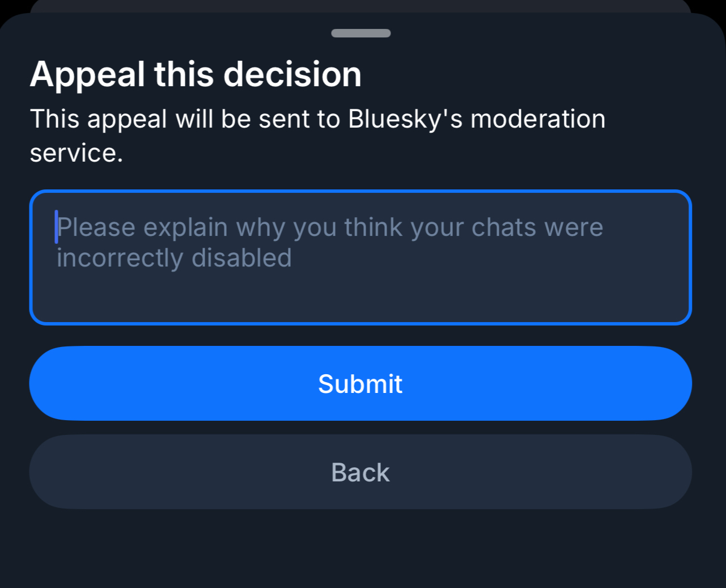Dismiss sheet by tapping backdrop above it
This screenshot has height=588, width=726.
coord(360,5)
